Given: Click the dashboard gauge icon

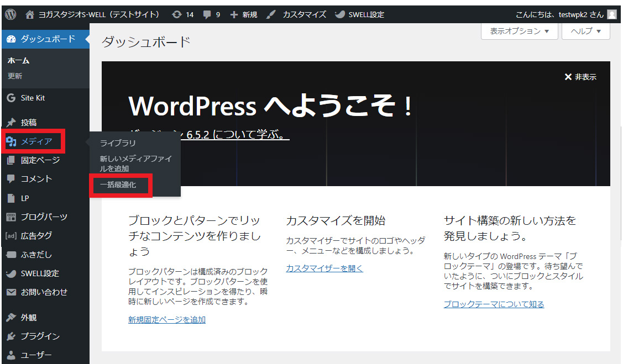Looking at the screenshot, I should tap(11, 39).
